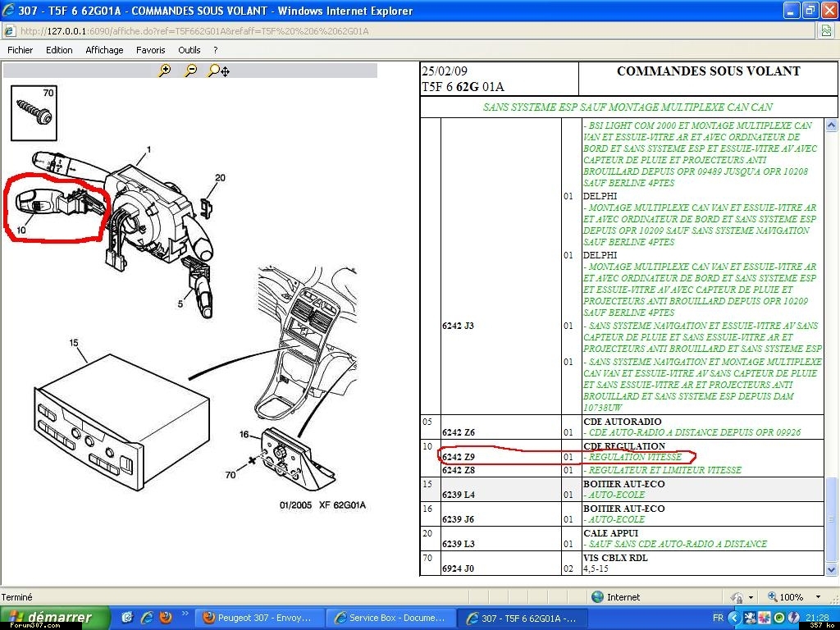Viewport: 840px width, 630px height.
Task: Open the Edition menu
Action: click(59, 50)
